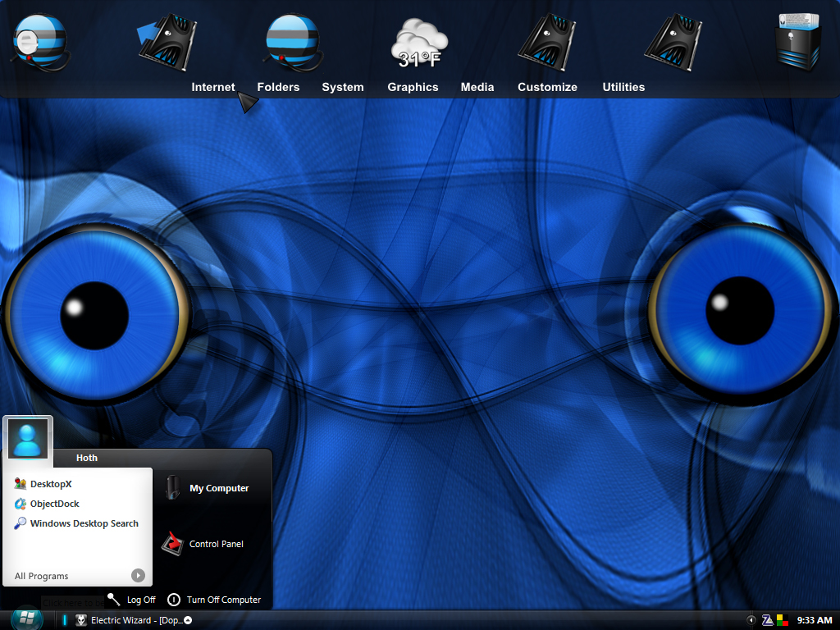
Task: Open the striped globe search icon
Action: [41, 43]
